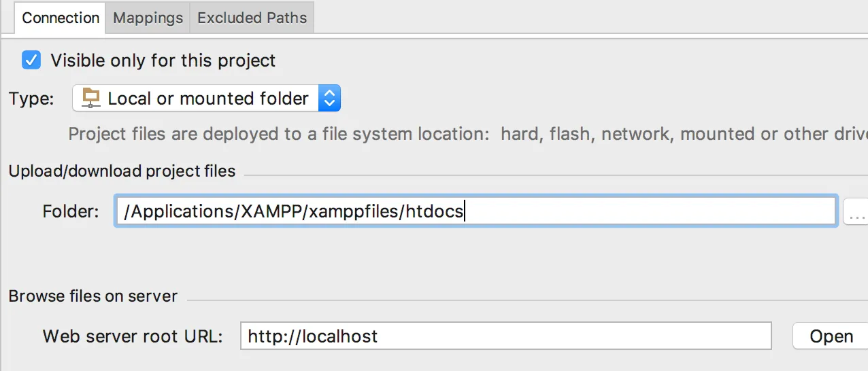Uncheck the Visible only for this project checkbox

[31, 60]
